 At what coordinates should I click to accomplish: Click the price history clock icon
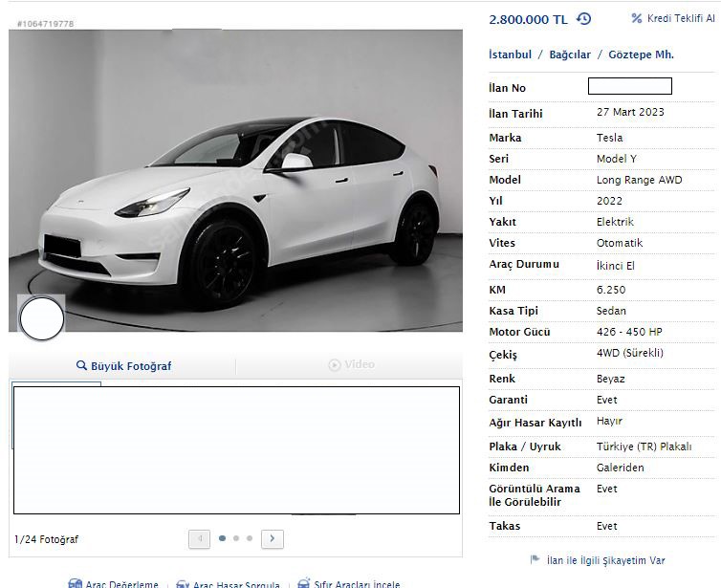click(583, 19)
